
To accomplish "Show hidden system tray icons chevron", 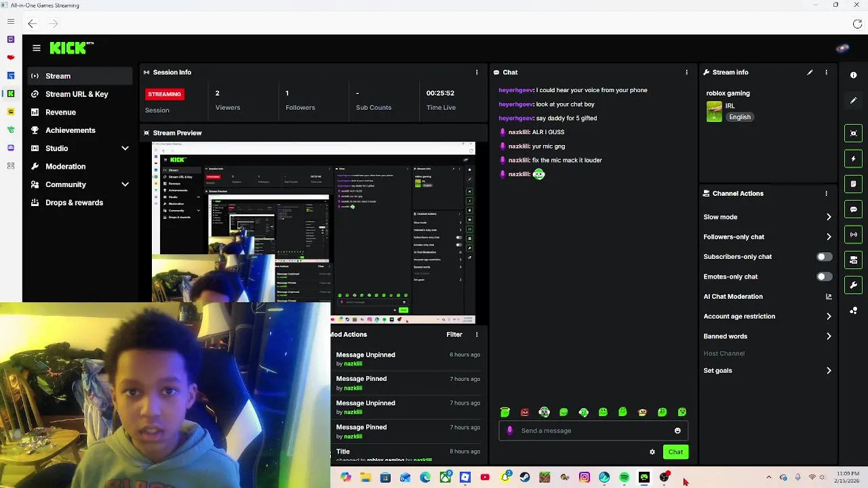I will [x=768, y=478].
